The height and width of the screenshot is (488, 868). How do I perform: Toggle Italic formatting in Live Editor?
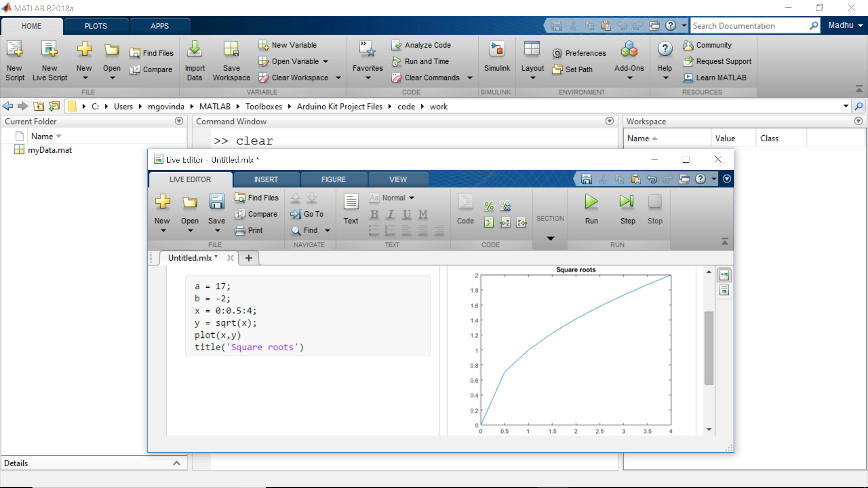pos(391,214)
